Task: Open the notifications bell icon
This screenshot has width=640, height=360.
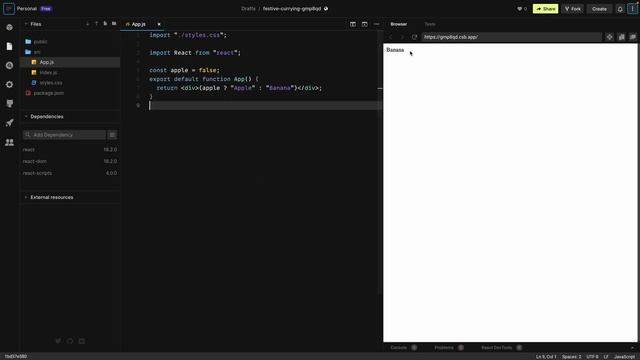Action: [x=620, y=9]
